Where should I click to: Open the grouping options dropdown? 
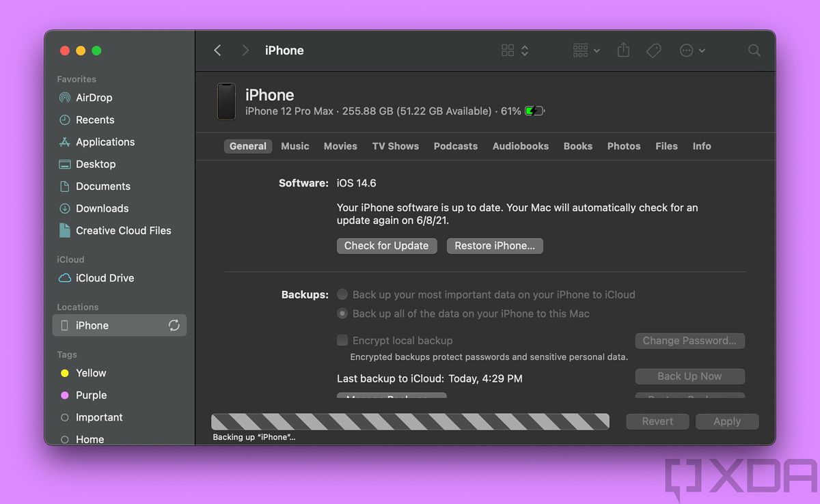(585, 50)
